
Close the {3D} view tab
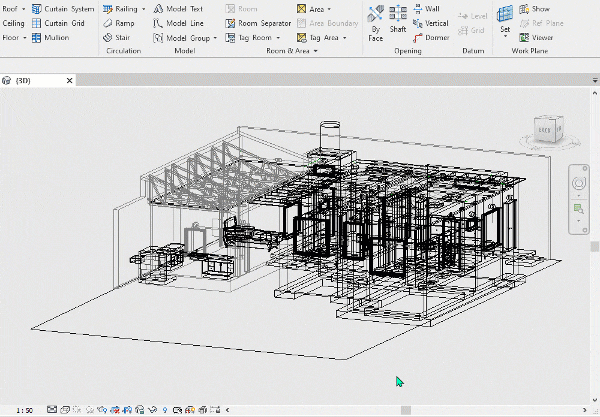click(69, 80)
